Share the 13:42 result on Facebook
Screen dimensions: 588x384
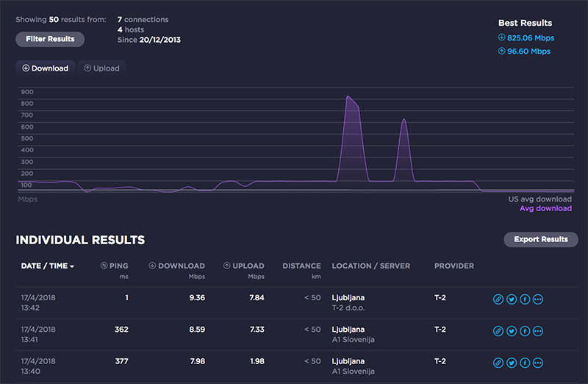[525, 299]
